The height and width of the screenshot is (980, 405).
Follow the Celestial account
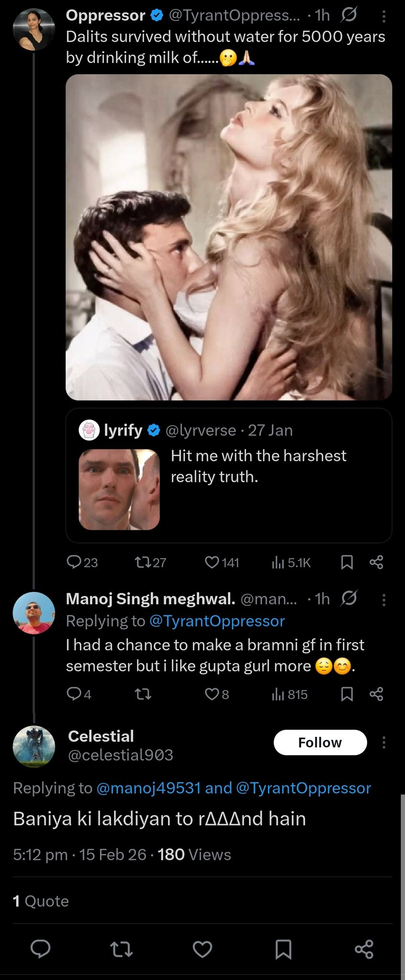(320, 743)
